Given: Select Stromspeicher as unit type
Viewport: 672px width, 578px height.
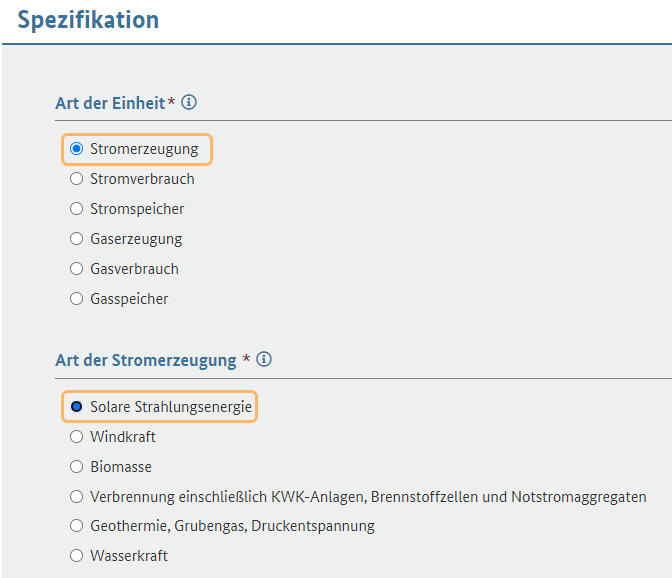Looking at the screenshot, I should click(x=76, y=209).
